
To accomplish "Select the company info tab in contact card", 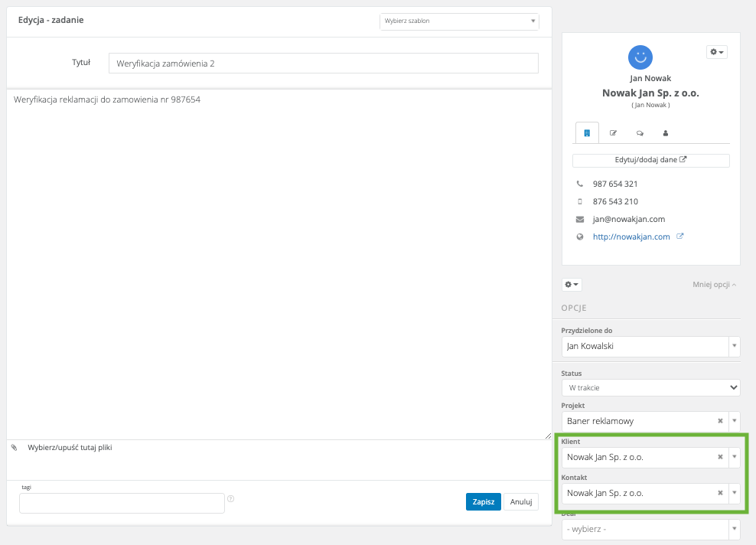I will click(587, 132).
